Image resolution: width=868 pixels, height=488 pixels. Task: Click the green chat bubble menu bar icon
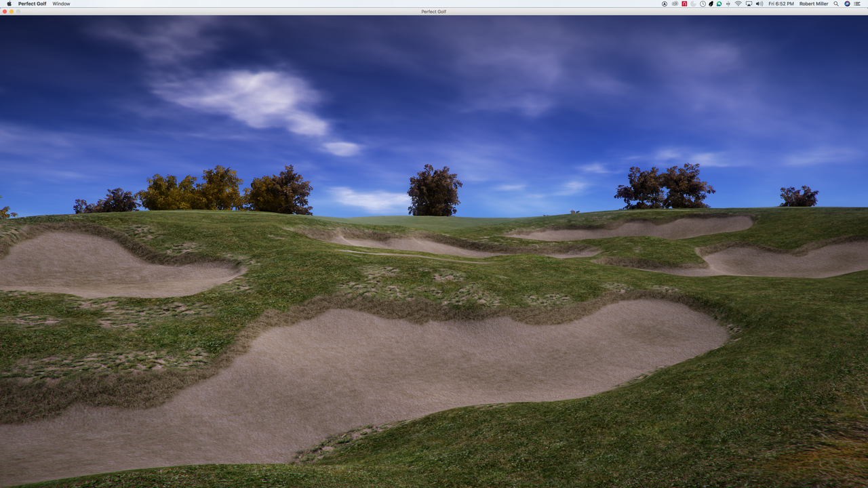719,3
